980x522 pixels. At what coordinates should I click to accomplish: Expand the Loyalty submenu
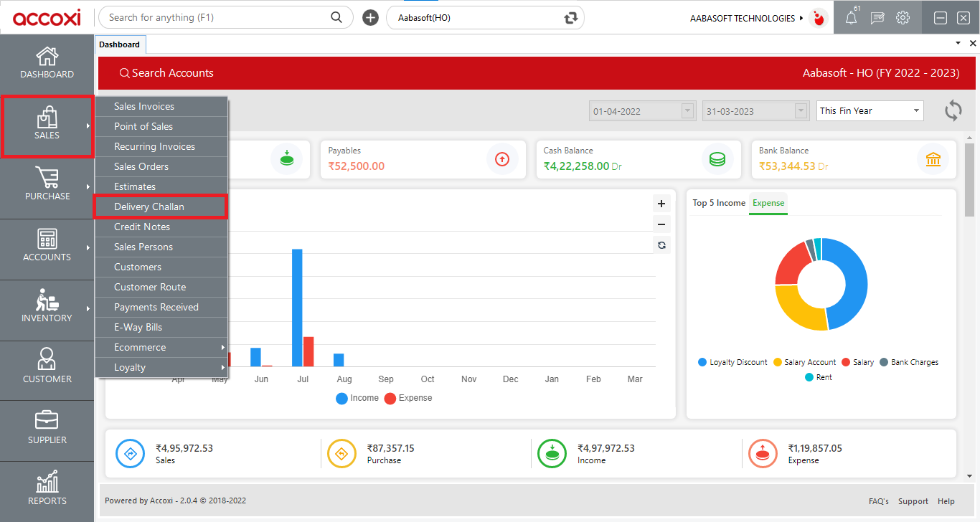click(x=161, y=367)
